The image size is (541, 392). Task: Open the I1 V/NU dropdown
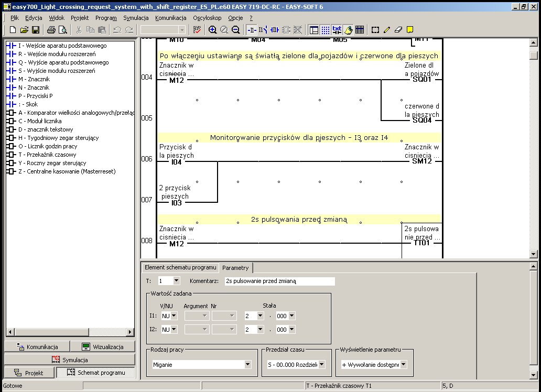tap(174, 315)
